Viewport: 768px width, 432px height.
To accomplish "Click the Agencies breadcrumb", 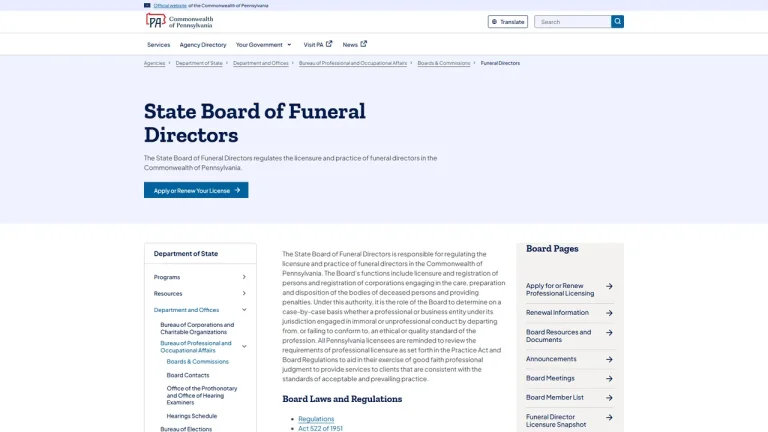I will (154, 63).
